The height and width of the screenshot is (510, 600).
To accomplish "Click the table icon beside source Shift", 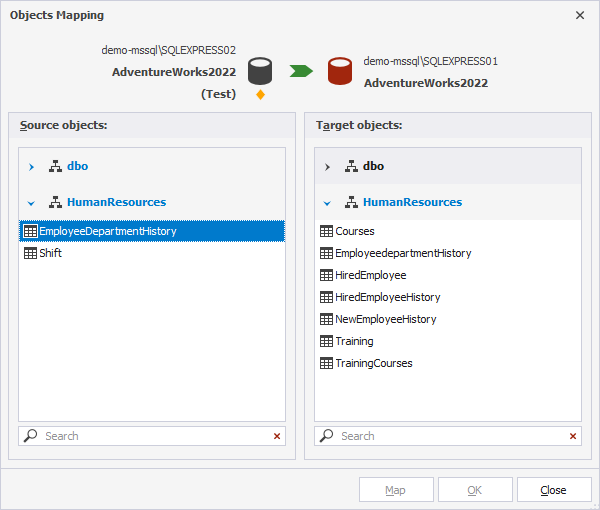I will [30, 253].
